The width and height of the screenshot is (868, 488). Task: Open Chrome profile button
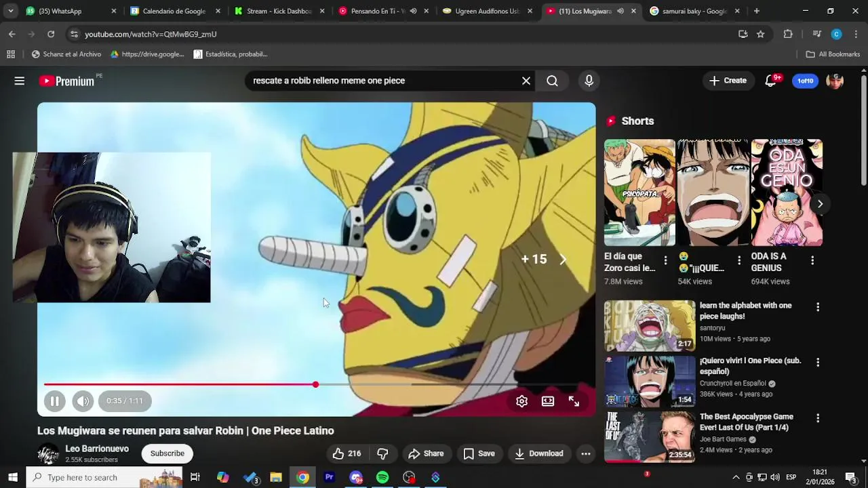coord(836,34)
